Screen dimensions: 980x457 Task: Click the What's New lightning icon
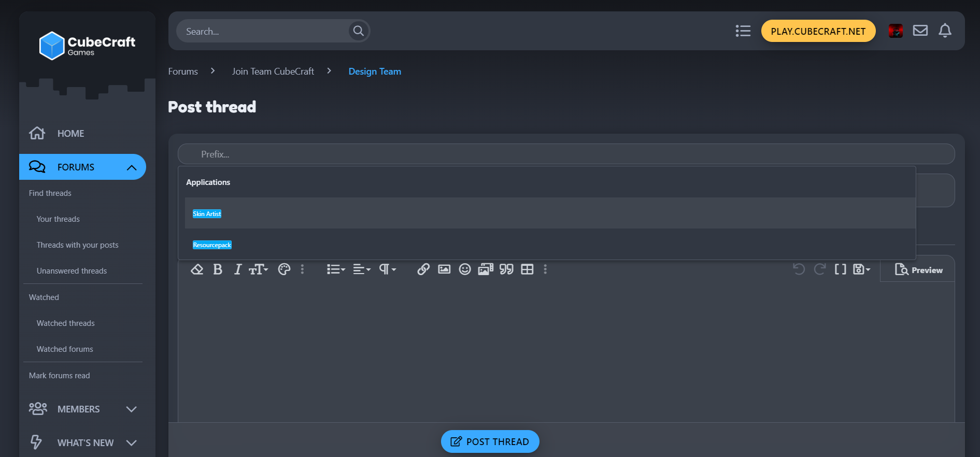pyautogui.click(x=36, y=442)
